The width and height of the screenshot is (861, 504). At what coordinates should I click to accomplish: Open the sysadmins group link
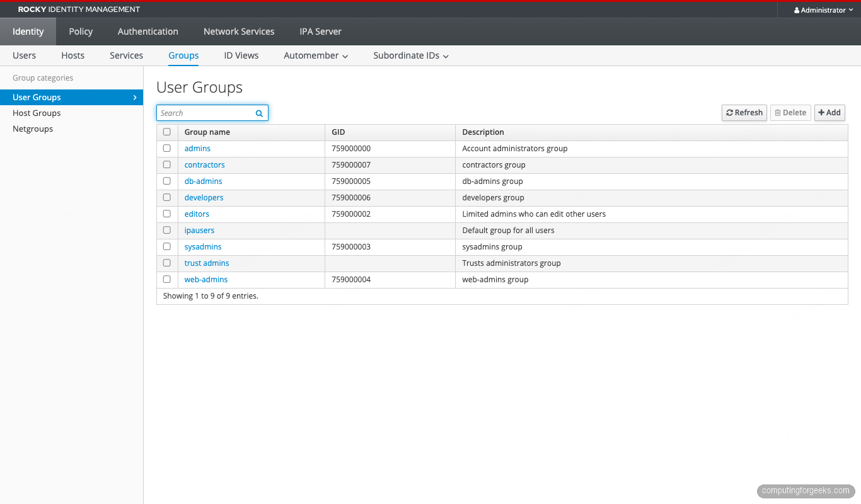(x=203, y=247)
